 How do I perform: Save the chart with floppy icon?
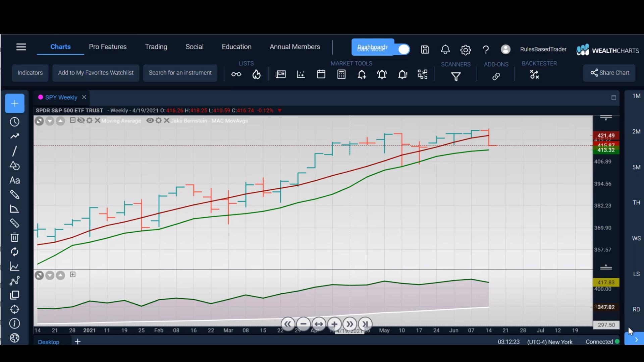[425, 50]
